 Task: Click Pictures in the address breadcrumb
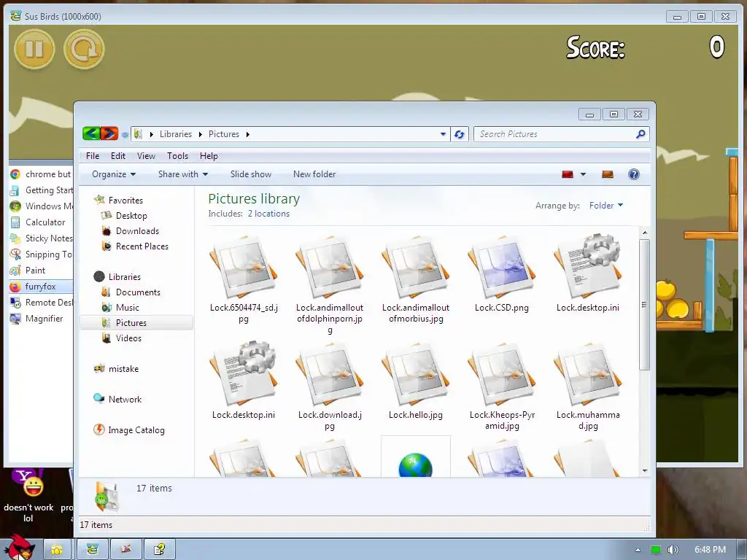click(223, 134)
